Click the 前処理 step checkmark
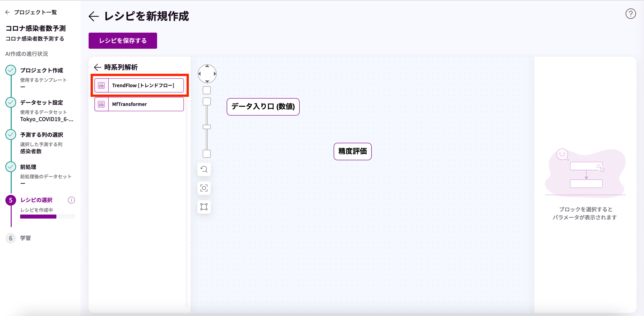644x316 pixels. click(x=11, y=167)
